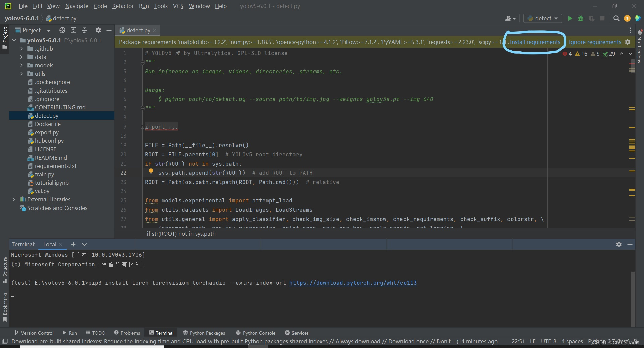Image resolution: width=644 pixels, height=348 pixels.
Task: Open Notifications bell on right strip
Action: tap(640, 32)
